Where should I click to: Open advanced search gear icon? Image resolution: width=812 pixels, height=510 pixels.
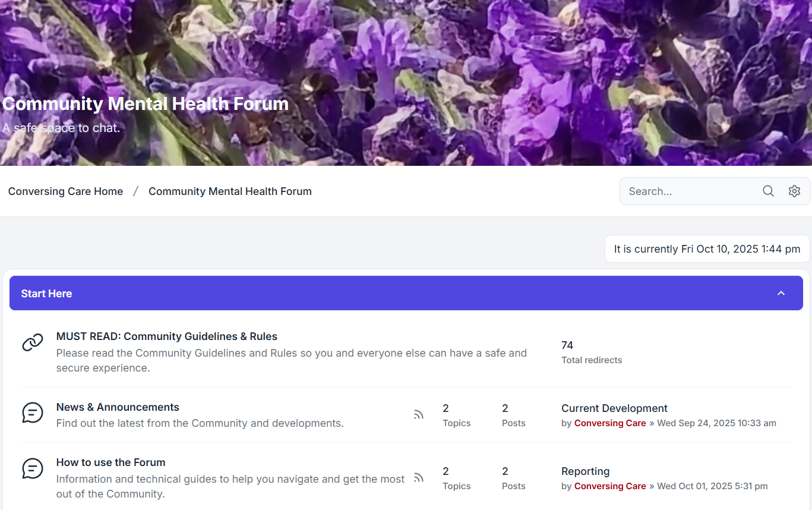794,191
